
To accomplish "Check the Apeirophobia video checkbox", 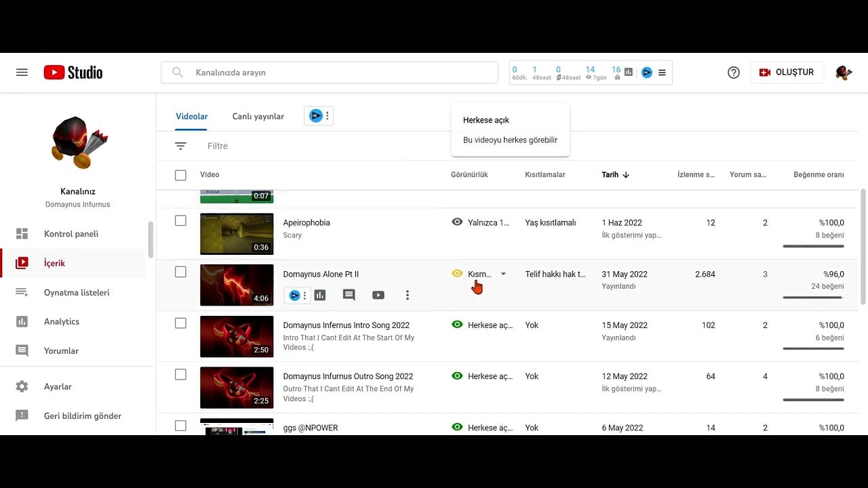I will 180,220.
